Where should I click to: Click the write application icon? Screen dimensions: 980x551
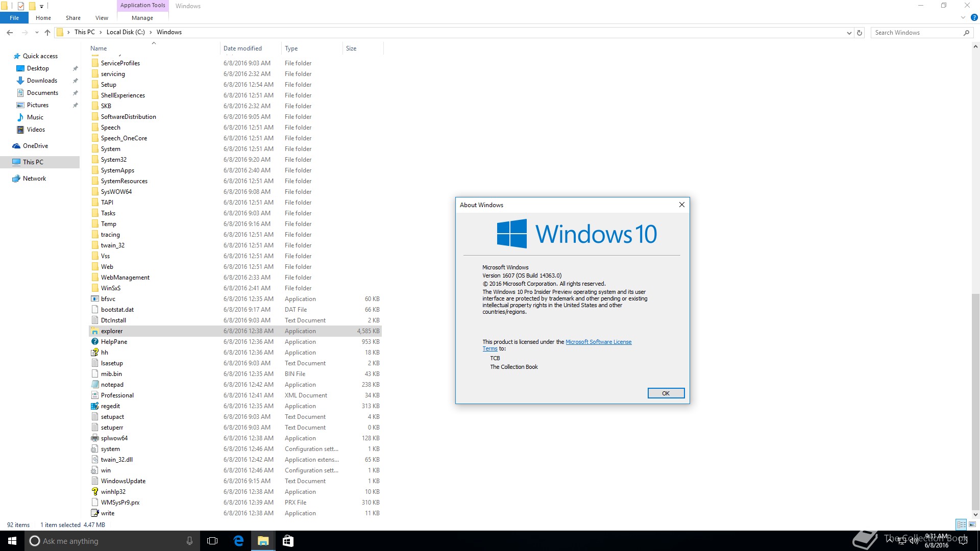(x=95, y=513)
